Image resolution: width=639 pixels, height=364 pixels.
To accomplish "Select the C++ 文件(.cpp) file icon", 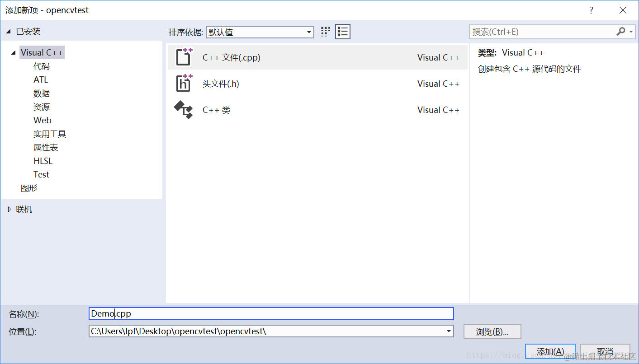I will [184, 57].
